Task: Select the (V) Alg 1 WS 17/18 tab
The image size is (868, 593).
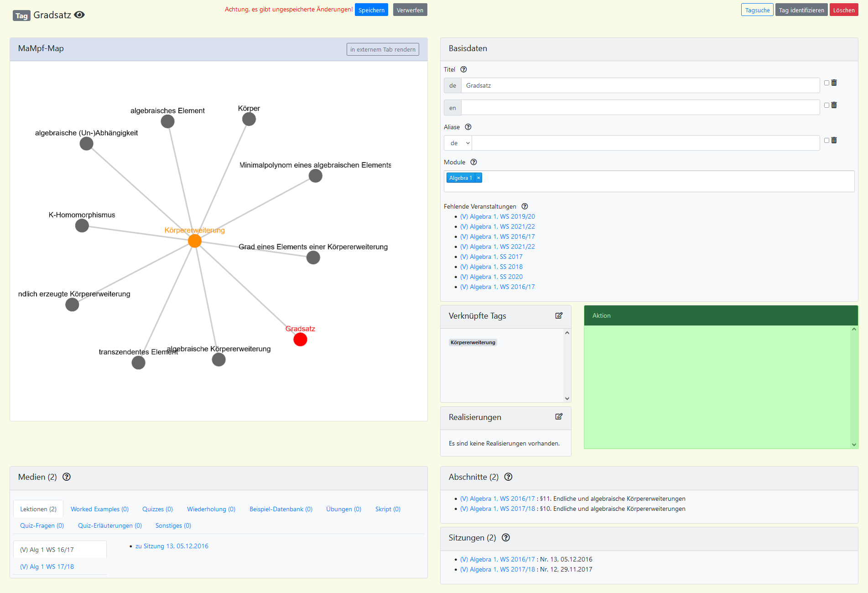Action: click(47, 567)
